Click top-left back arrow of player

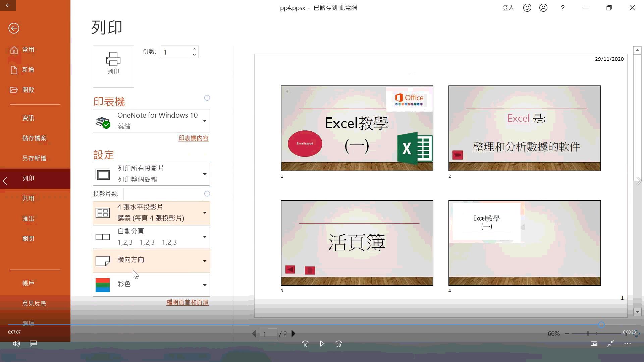[8, 5]
